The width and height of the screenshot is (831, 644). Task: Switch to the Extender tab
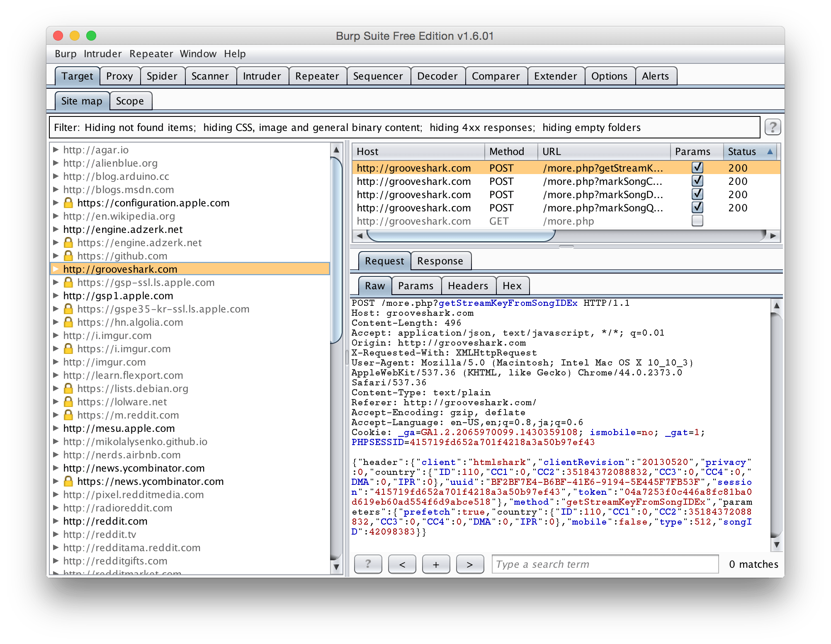(x=555, y=76)
